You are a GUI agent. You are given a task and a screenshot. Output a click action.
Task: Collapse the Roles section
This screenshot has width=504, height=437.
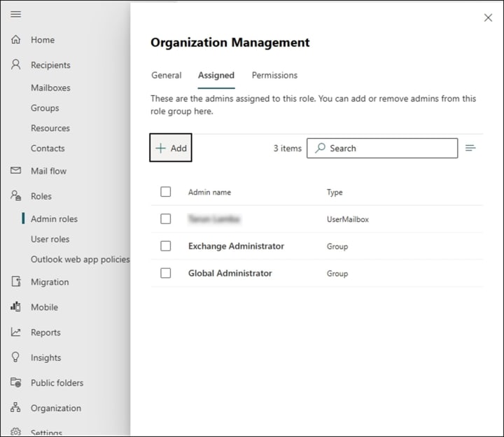click(x=41, y=196)
